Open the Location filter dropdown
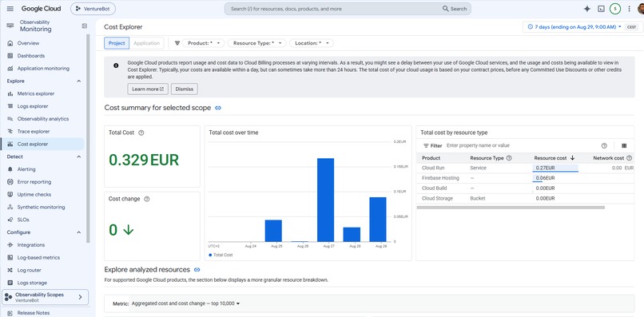 312,43
